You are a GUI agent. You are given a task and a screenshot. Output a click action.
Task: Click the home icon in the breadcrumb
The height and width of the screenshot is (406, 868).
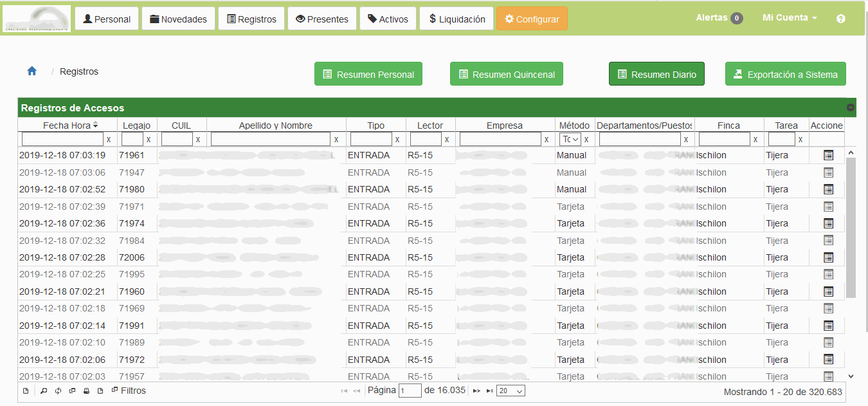[32, 71]
